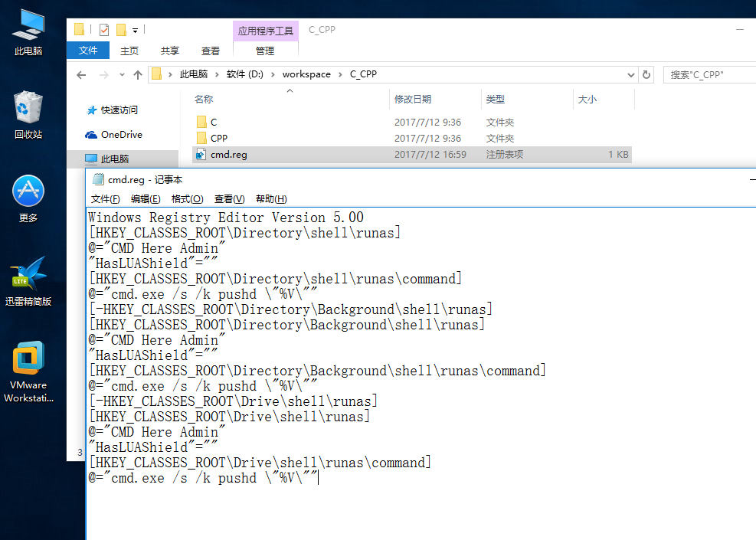Select the cmd.reg file icon
The height and width of the screenshot is (540, 756).
click(x=201, y=154)
